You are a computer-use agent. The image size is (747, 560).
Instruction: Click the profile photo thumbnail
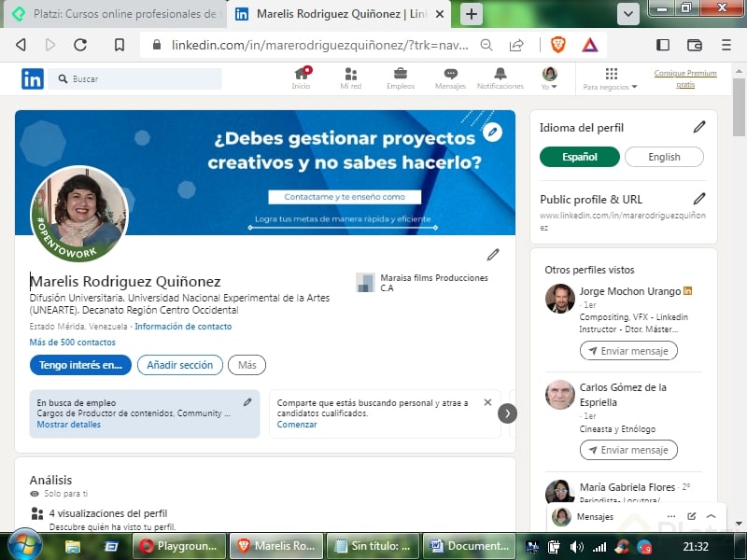79,214
